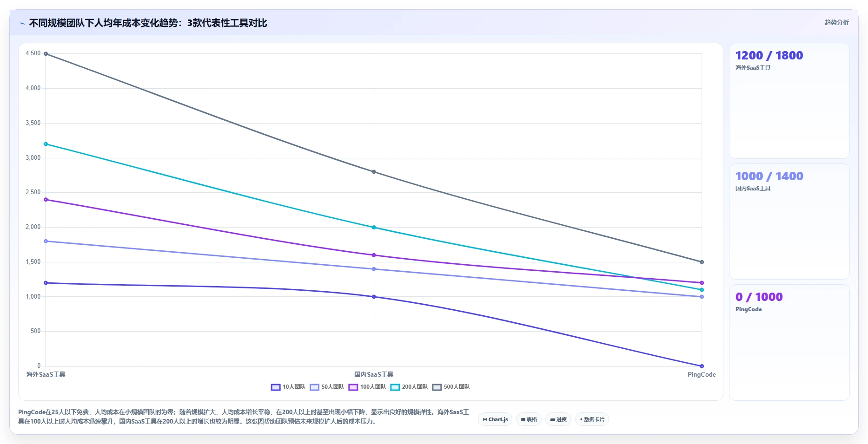This screenshot has width=868, height=444.
Task: Toggle the 200人团队 legend entry
Action: point(409,387)
